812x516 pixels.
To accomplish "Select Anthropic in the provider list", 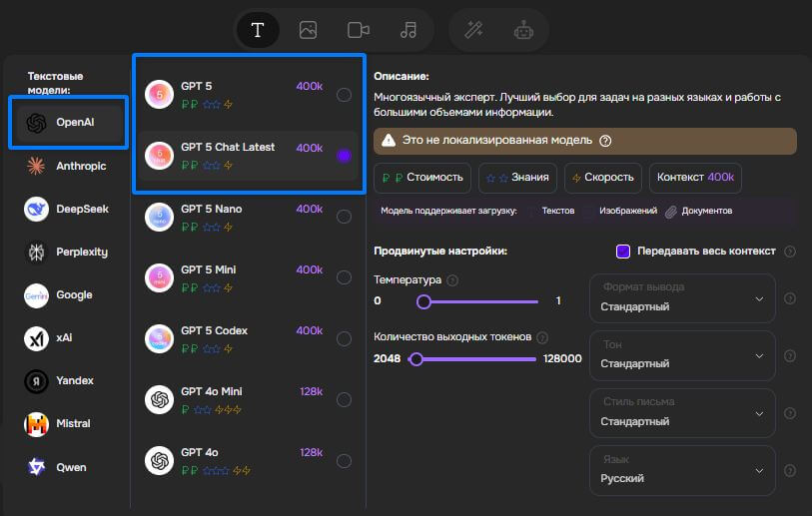I will (68, 167).
